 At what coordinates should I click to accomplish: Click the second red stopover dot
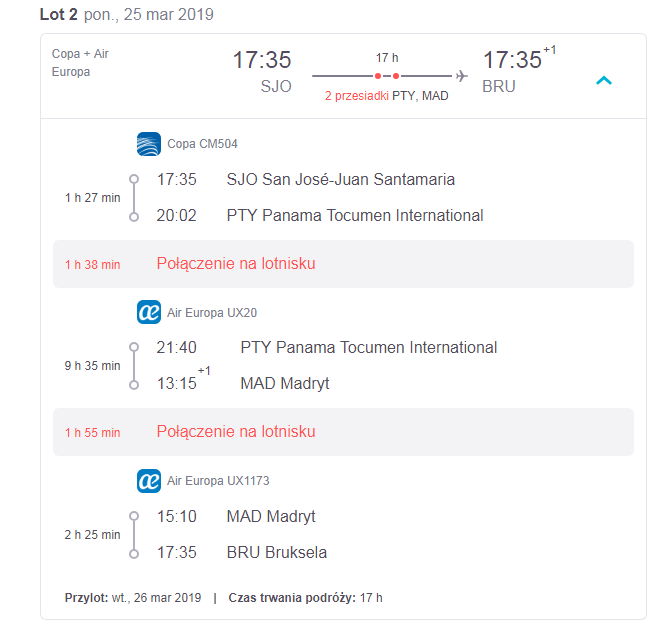396,76
